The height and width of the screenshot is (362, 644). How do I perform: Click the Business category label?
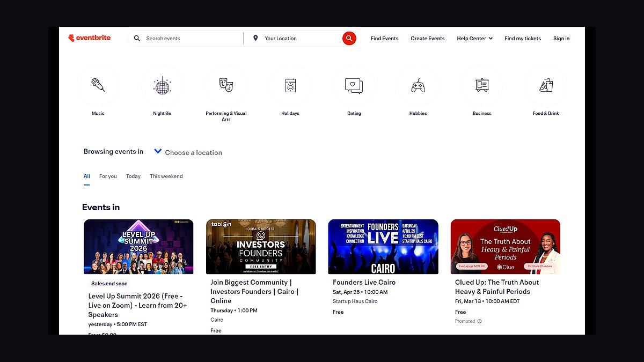click(482, 114)
